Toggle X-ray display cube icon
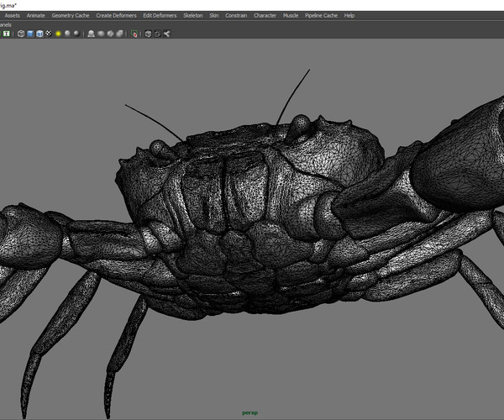 (148, 34)
